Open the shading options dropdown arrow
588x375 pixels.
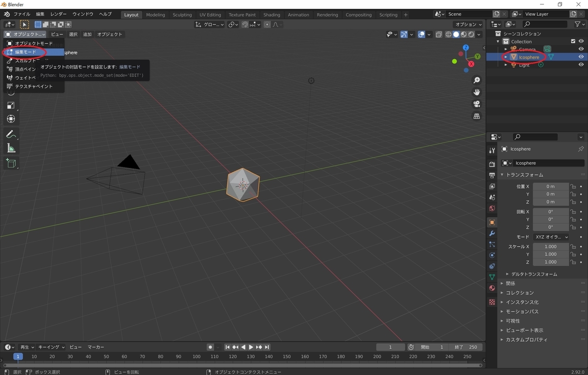[x=480, y=34]
